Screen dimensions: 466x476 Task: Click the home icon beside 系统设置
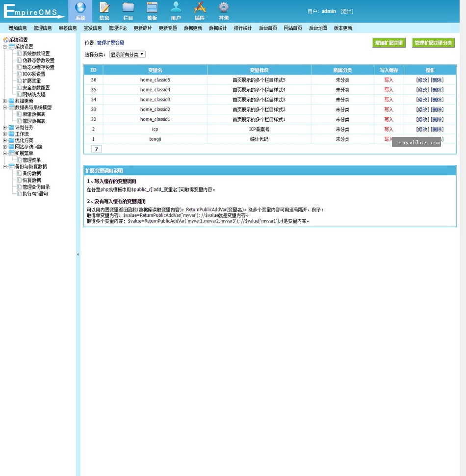point(6,40)
